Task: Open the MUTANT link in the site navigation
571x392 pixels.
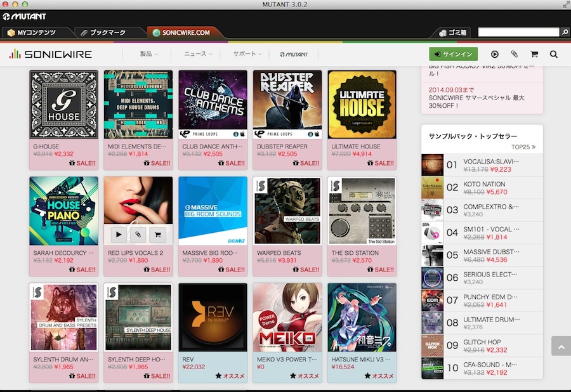Action: point(294,54)
